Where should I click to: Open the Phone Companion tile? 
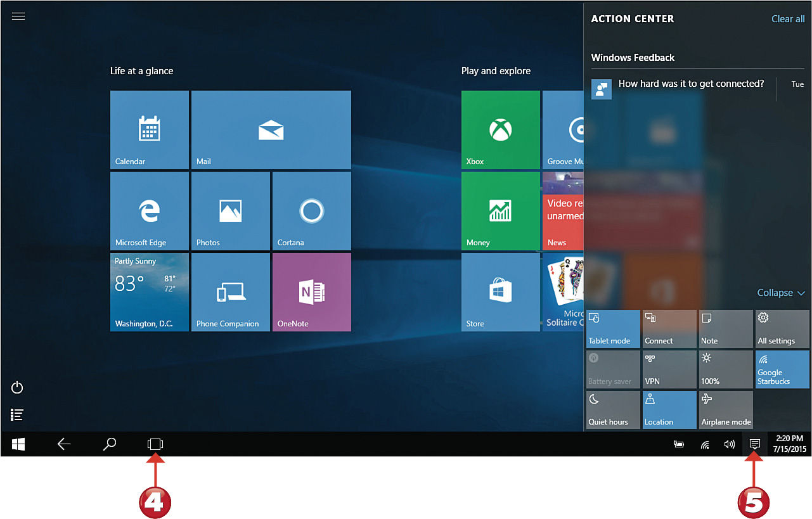[231, 292]
